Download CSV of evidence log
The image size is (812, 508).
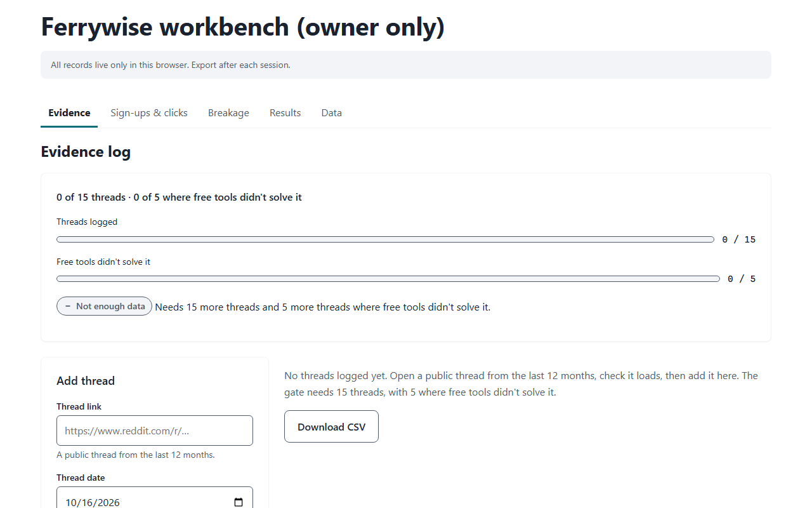click(331, 427)
